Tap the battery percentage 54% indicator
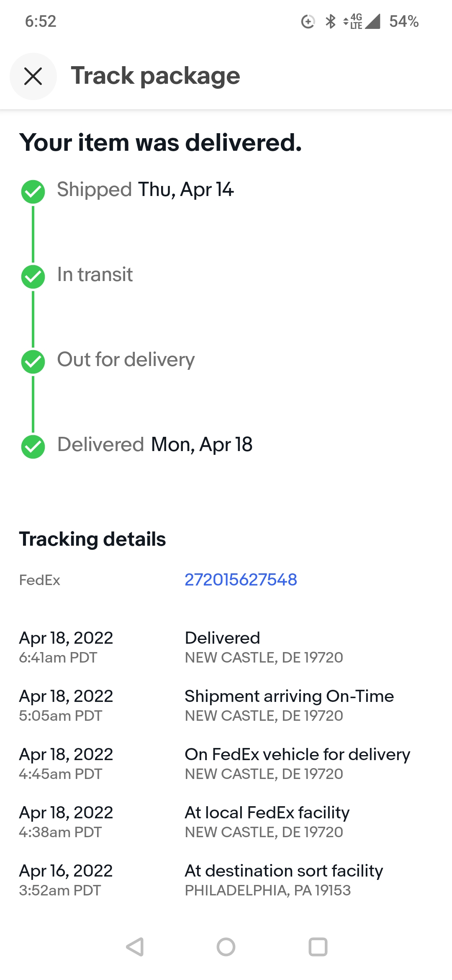 403,21
